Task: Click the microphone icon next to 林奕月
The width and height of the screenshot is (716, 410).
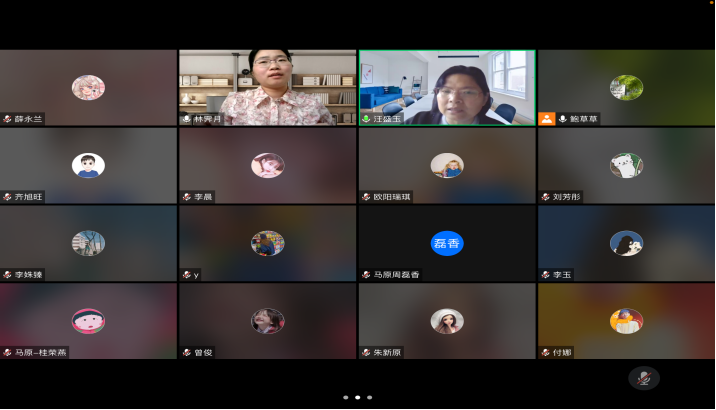Action: pos(187,119)
